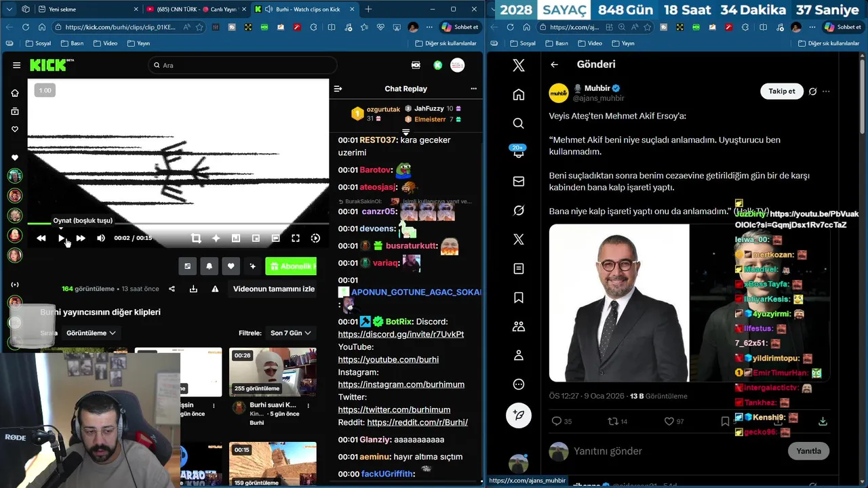Open youtube.com/burhi link in chat
Screen dimensions: 868x488
[388, 359]
